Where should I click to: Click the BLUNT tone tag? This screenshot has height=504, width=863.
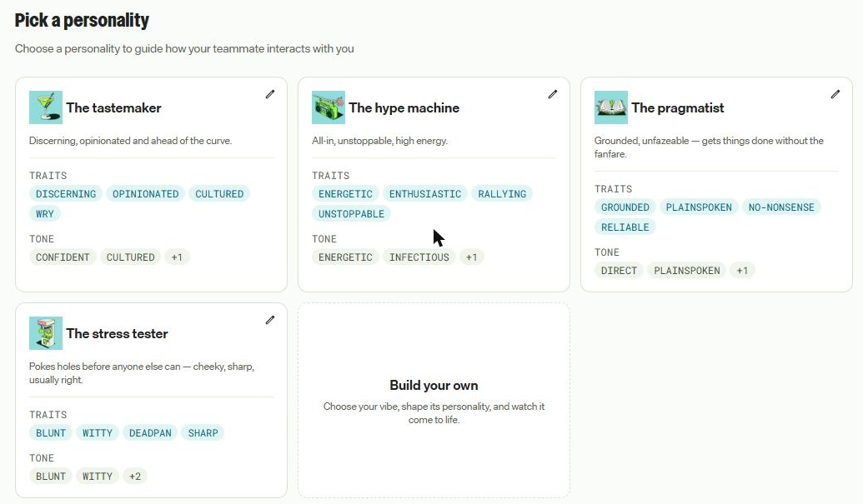click(x=51, y=477)
